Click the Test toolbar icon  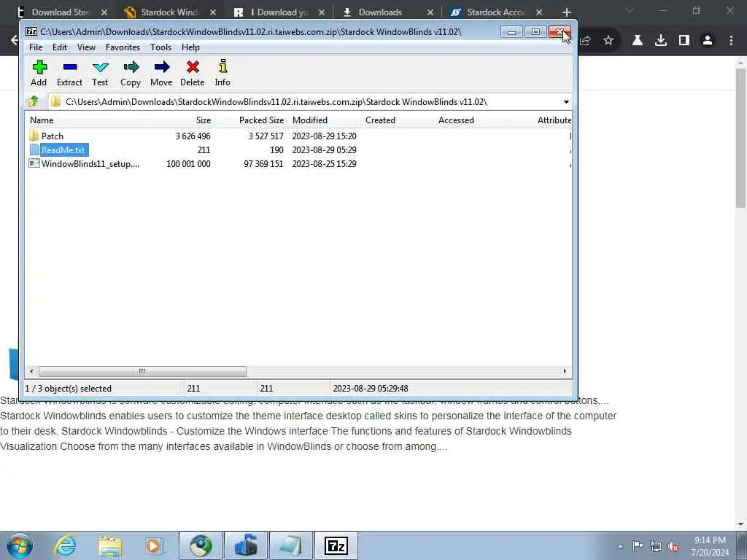[100, 73]
